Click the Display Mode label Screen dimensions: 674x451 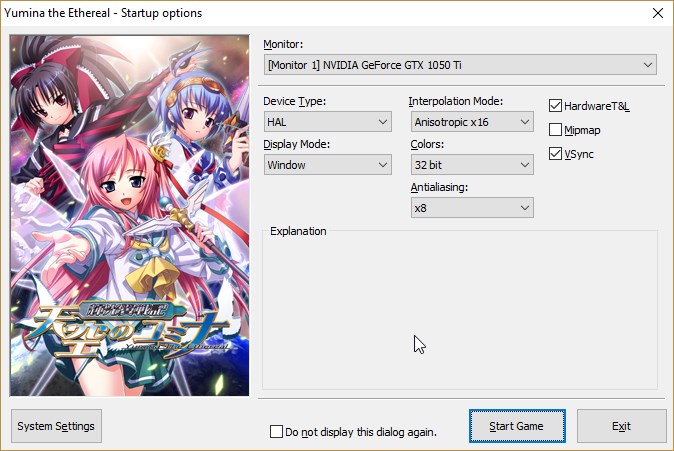[x=297, y=144]
